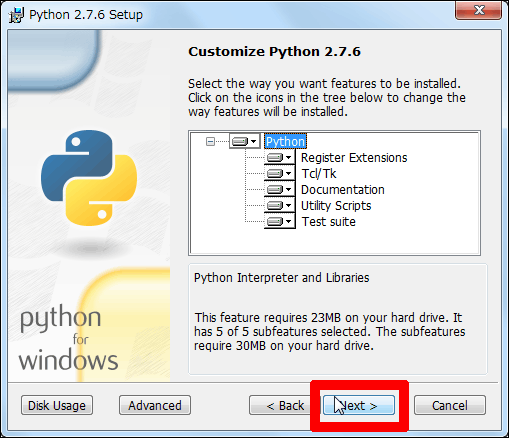This screenshot has height=438, width=509.
Task: Open the dropdown arrow beside Test suite
Action: (x=289, y=221)
